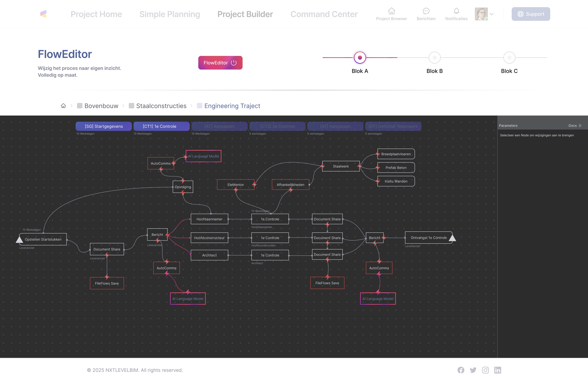Open the Berichten chat icon
The image size is (588, 380).
click(x=426, y=11)
